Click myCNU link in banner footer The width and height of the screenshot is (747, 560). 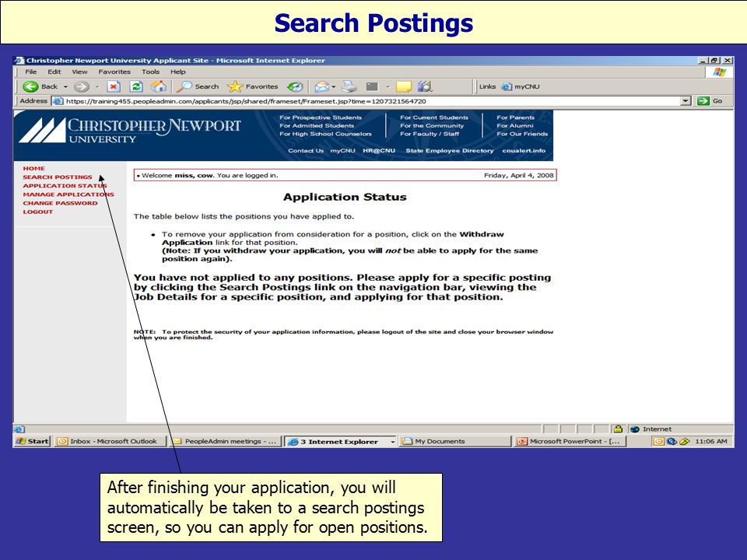coord(342,150)
